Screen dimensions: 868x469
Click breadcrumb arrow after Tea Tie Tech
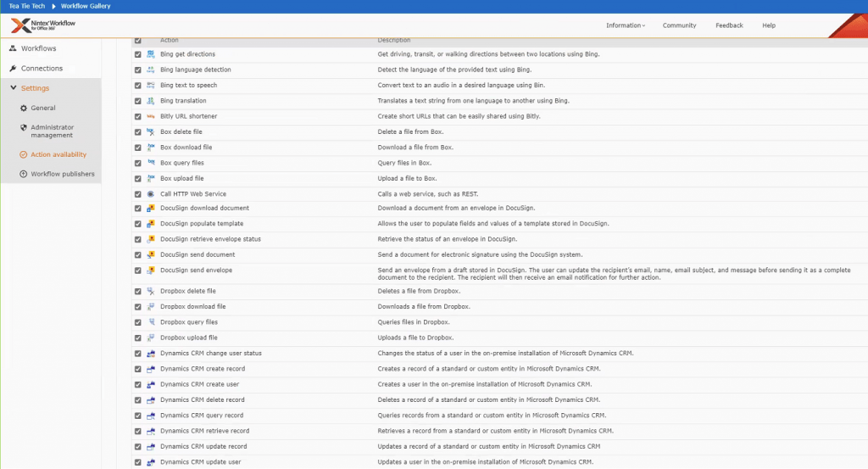tap(53, 6)
